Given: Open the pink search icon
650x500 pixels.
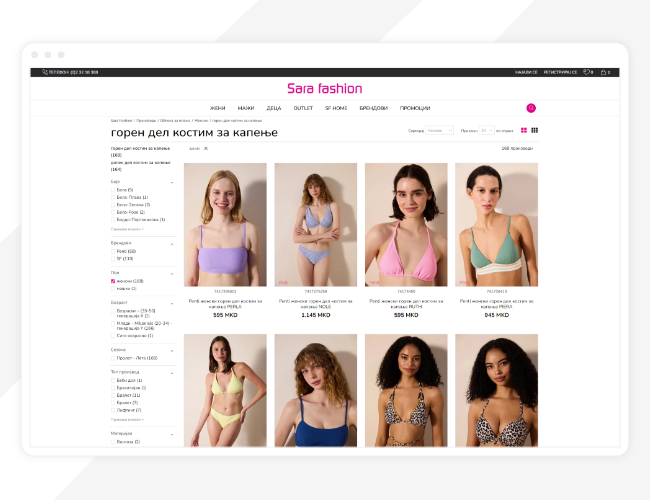Looking at the screenshot, I should click(x=531, y=108).
